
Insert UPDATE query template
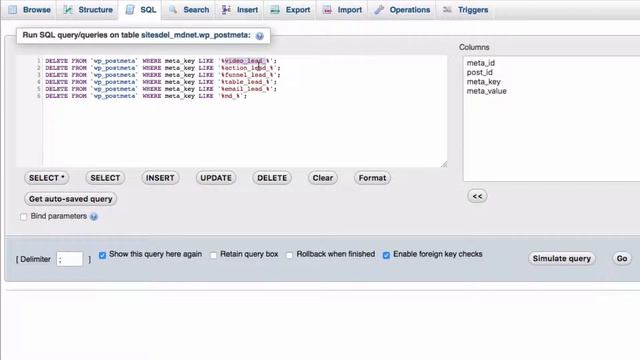point(216,178)
